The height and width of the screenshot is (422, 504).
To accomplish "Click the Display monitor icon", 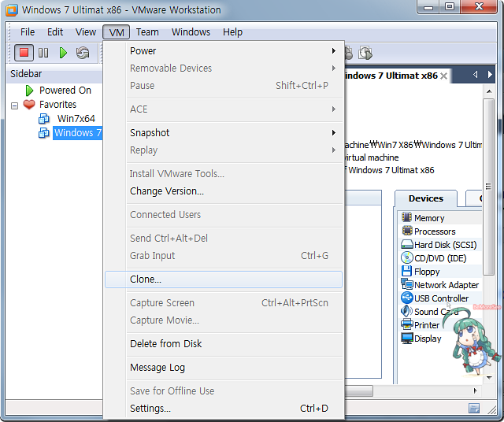I will pyautogui.click(x=407, y=338).
